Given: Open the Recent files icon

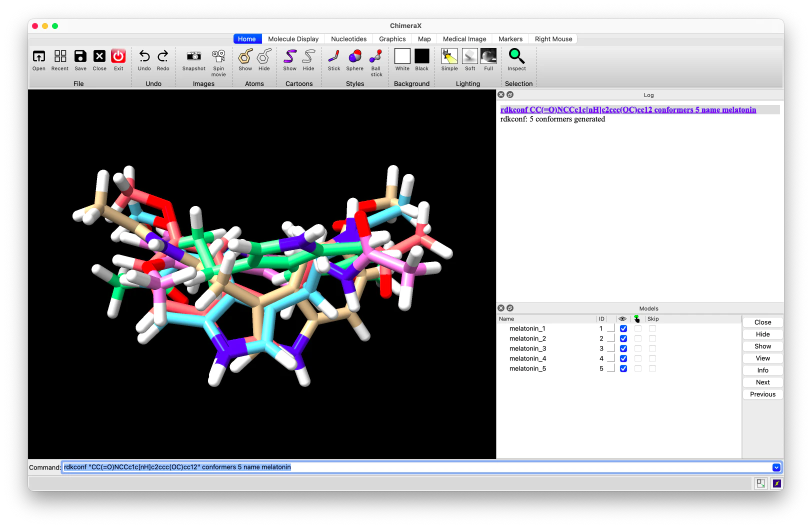Looking at the screenshot, I should click(x=60, y=56).
